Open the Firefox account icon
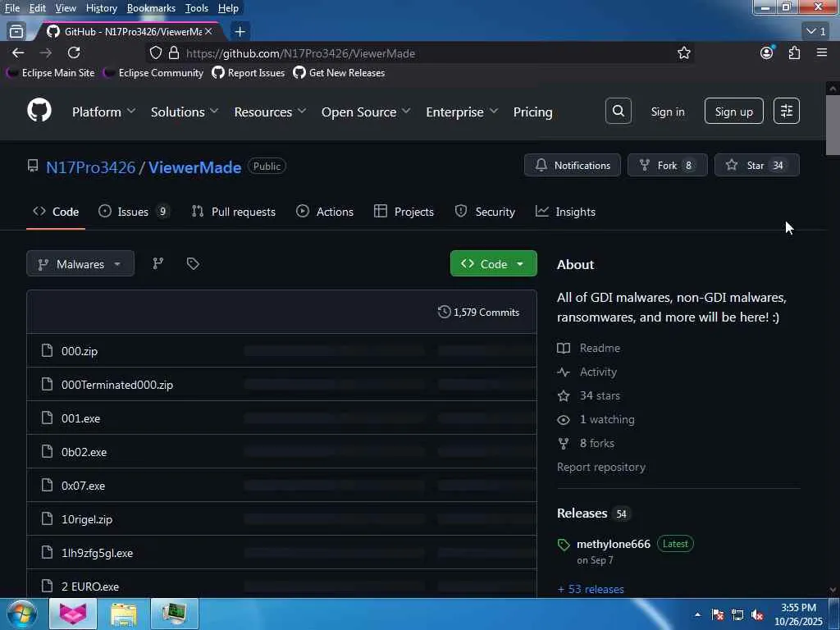Screen dimensions: 840x630 (x=767, y=52)
